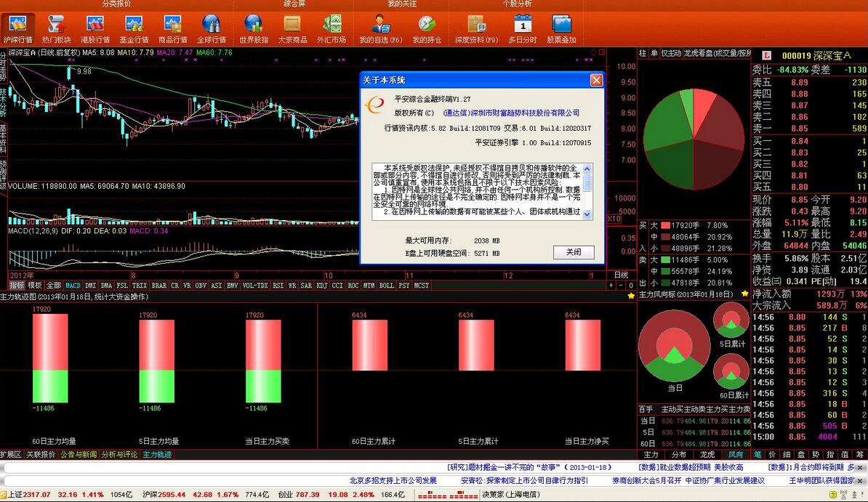Open the 外汇市场 toolbar icon
Screen dimensions: 868x502
331,29
